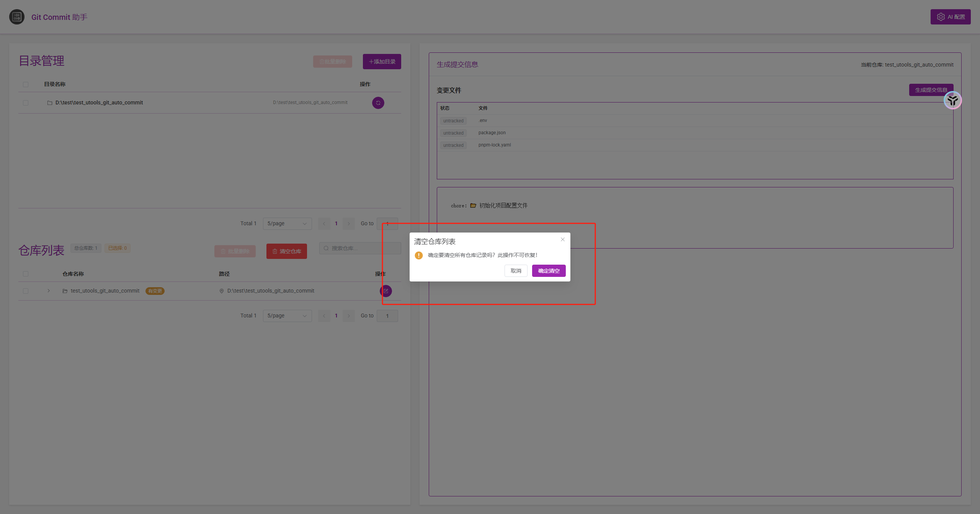The width and height of the screenshot is (980, 514).
Task: Close the 清空仓库列表 dialog with X
Action: click(x=563, y=239)
